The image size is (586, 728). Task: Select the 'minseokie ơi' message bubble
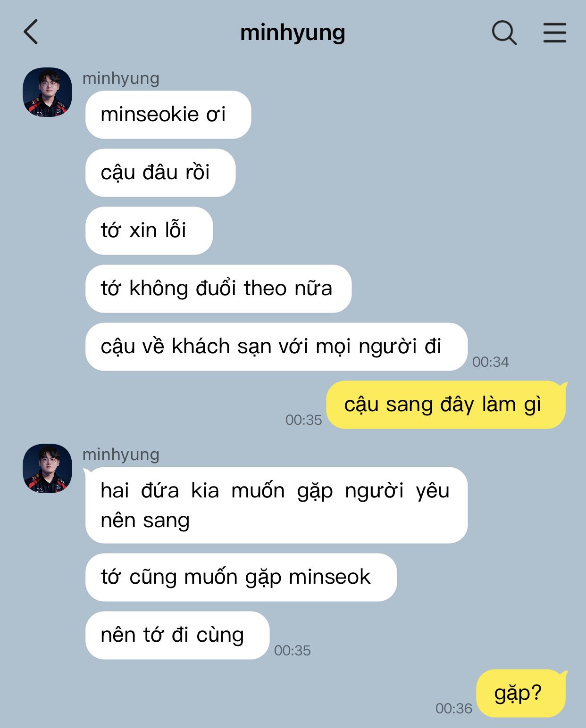[x=168, y=115]
